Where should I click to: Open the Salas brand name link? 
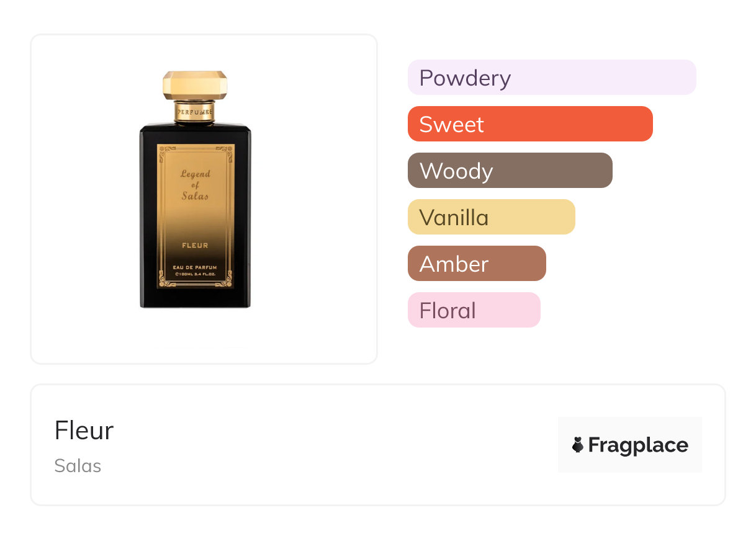click(78, 466)
